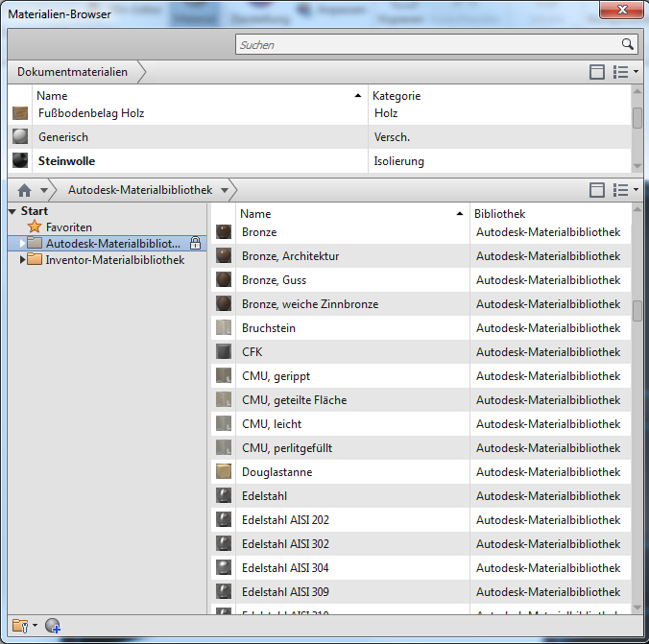Select Bronze in library list
649x644 pixels.
point(259,232)
